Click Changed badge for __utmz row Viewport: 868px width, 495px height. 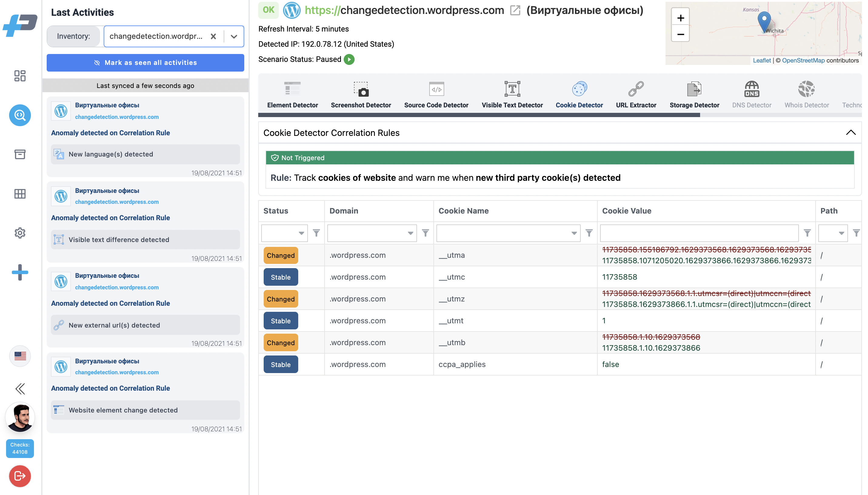(x=281, y=299)
